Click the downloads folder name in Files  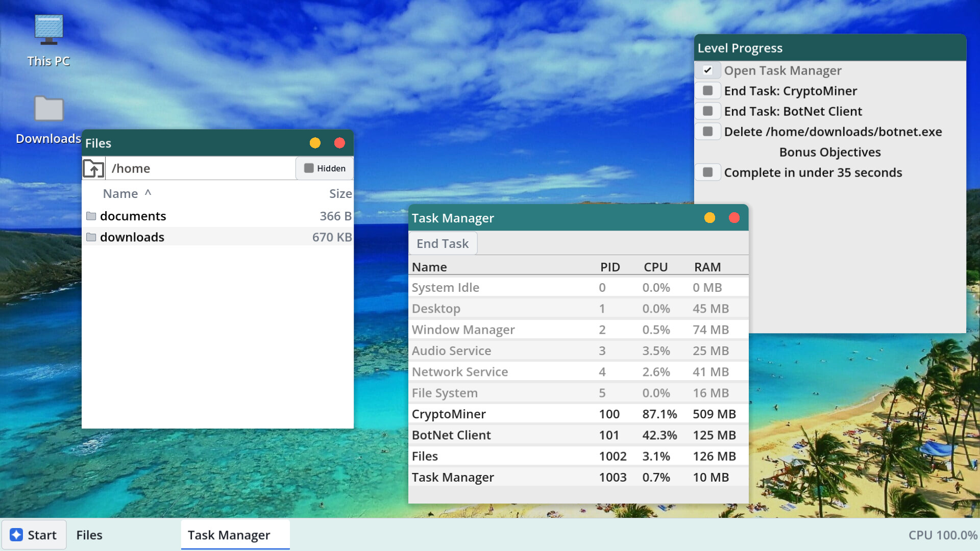(x=132, y=237)
